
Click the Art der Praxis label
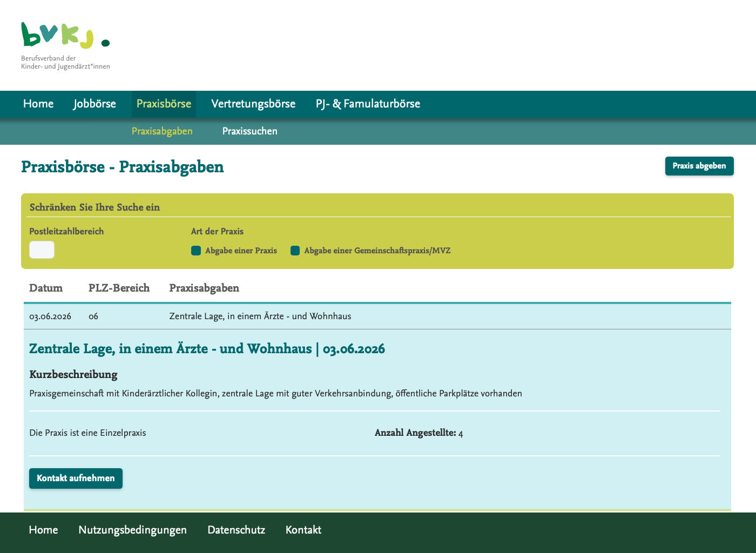217,231
